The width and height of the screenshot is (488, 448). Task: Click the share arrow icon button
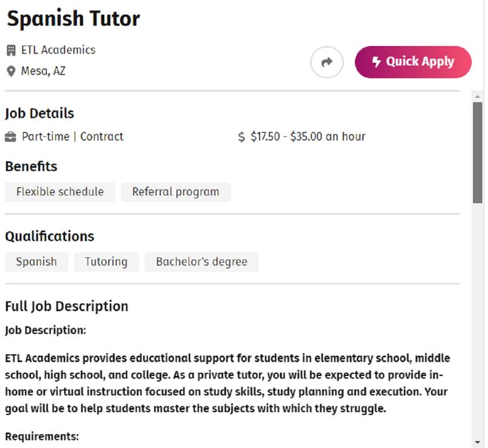[327, 62]
